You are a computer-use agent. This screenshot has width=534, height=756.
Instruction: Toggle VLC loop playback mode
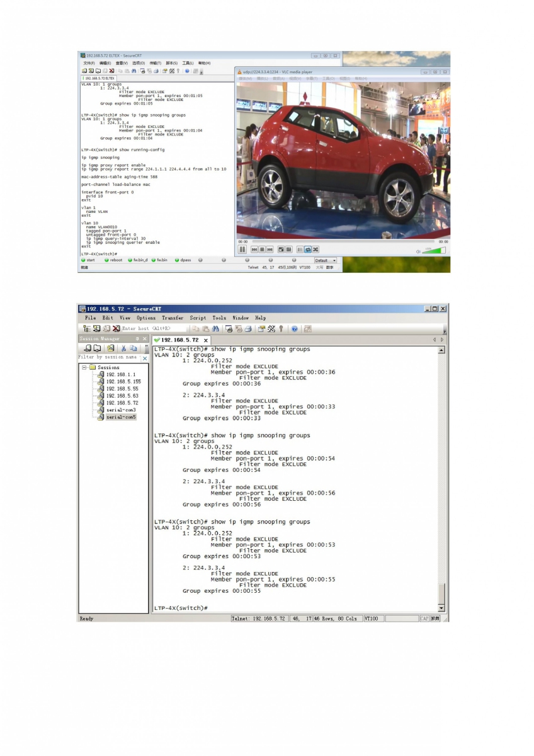point(308,249)
